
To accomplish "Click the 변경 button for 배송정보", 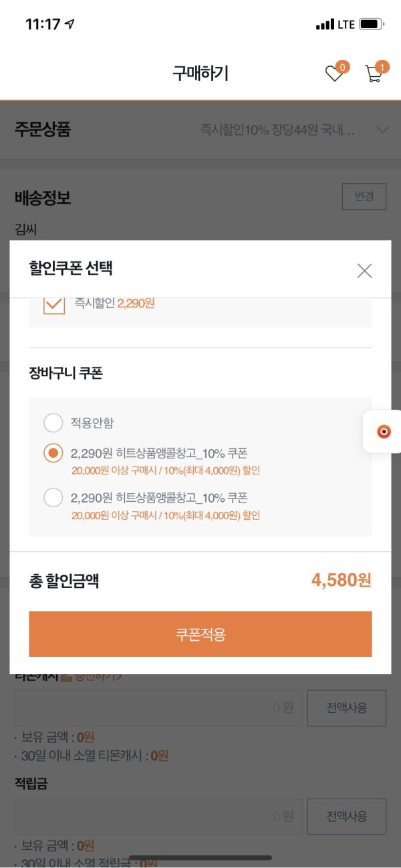I will pos(364,196).
